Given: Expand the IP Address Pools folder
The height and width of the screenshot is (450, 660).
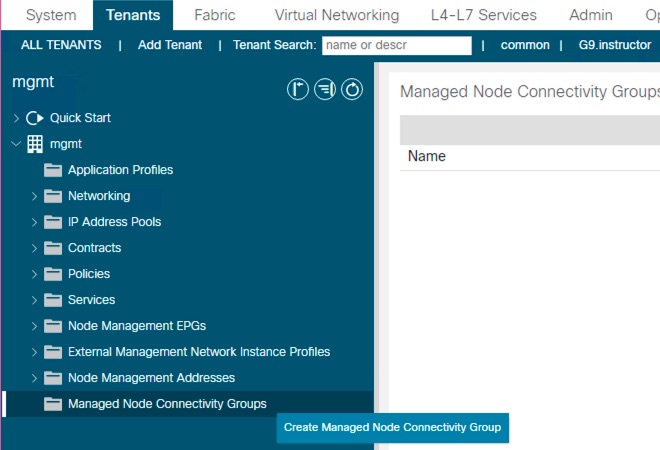Looking at the screenshot, I should click(x=35, y=222).
